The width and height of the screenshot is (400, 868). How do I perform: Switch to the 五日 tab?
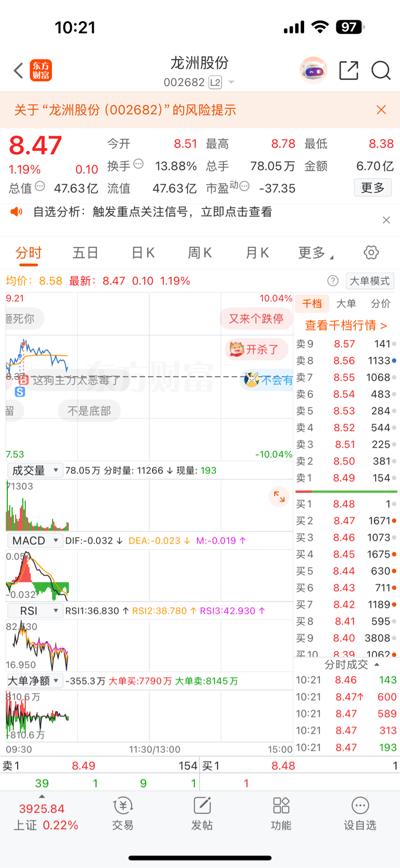85,253
